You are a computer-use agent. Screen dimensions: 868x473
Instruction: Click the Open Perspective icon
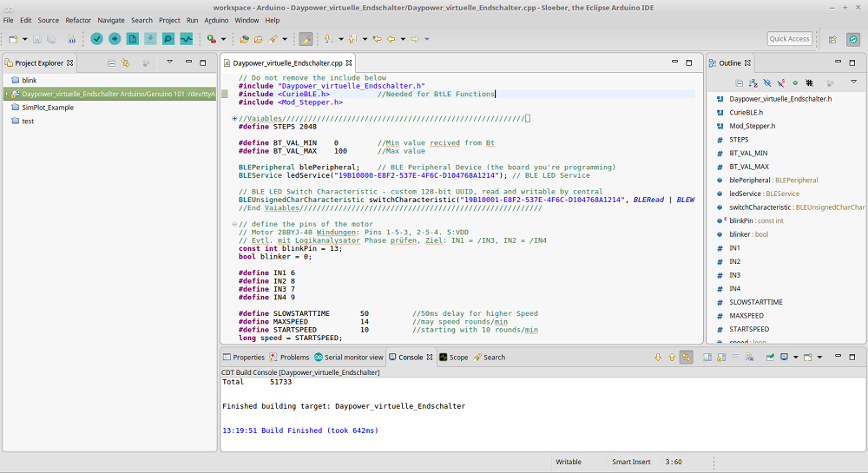pyautogui.click(x=832, y=39)
